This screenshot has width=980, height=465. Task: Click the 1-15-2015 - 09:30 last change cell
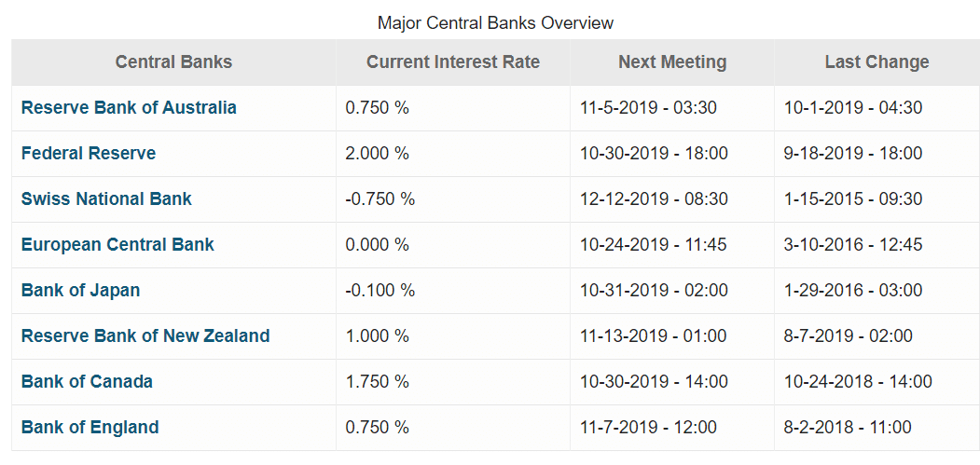point(853,198)
